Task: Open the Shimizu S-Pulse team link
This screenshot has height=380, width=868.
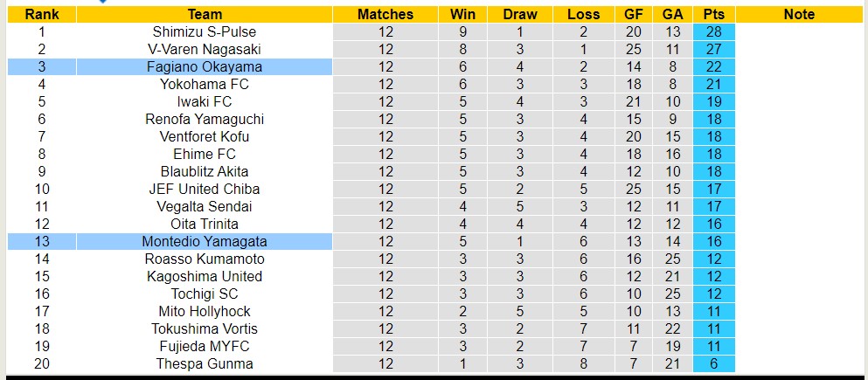Action: (205, 31)
